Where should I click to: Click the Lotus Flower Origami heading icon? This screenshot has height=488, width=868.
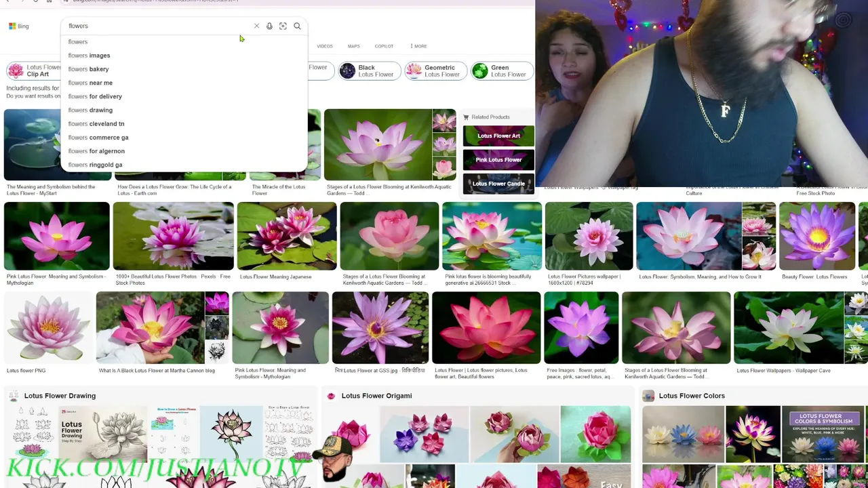(331, 396)
